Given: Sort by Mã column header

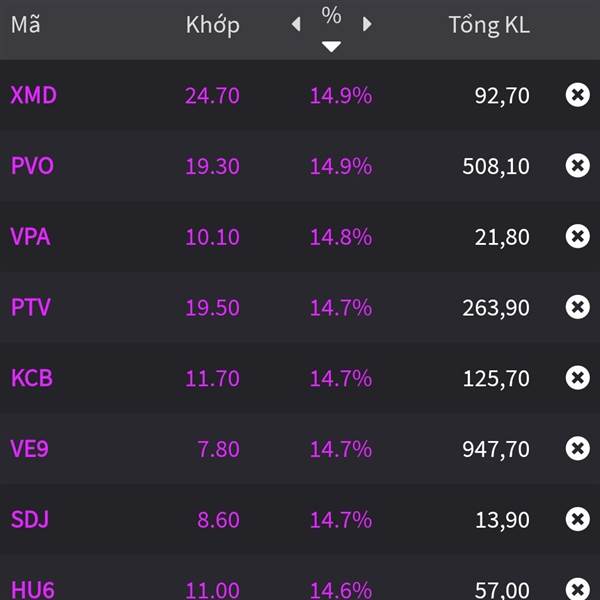Looking at the screenshot, I should pos(25,25).
